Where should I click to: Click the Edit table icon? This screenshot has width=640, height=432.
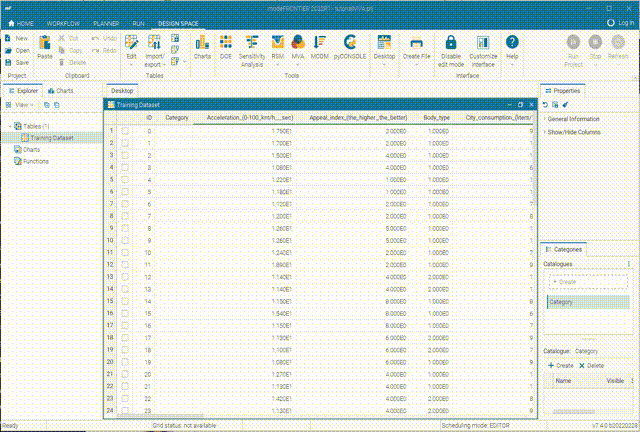tap(131, 42)
